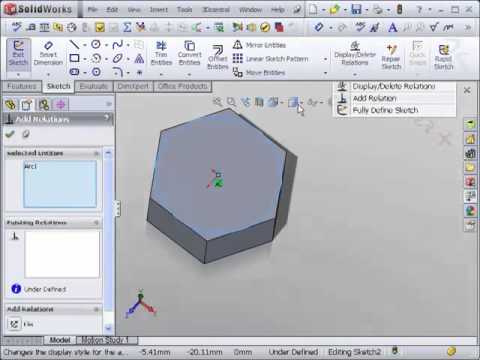Click Mirror Entities tool

tap(259, 45)
